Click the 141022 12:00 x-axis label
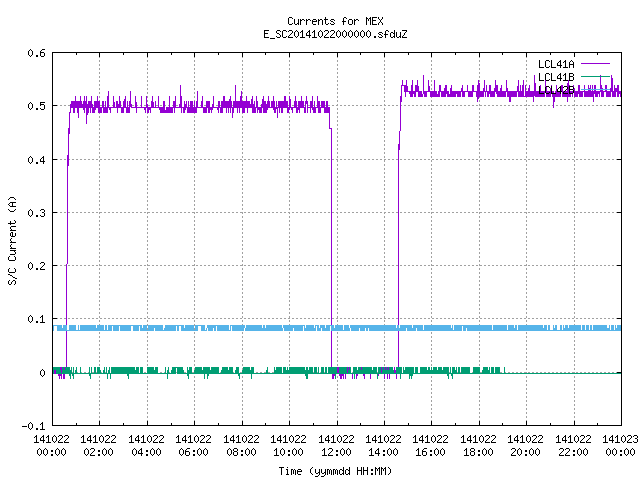This screenshot has height=480, width=640. [x=336, y=446]
